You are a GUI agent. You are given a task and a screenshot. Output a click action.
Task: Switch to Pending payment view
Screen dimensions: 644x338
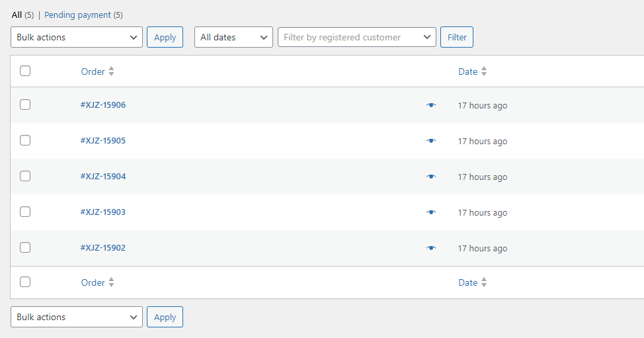point(78,15)
